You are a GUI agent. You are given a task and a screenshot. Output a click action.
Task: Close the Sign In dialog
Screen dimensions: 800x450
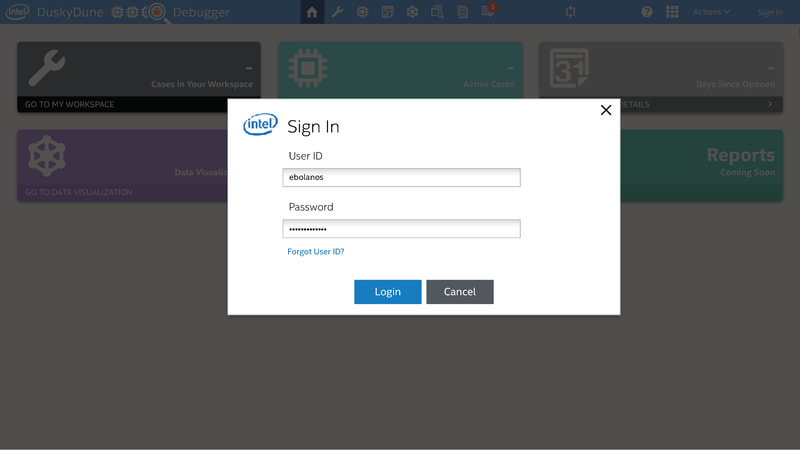pyautogui.click(x=606, y=110)
